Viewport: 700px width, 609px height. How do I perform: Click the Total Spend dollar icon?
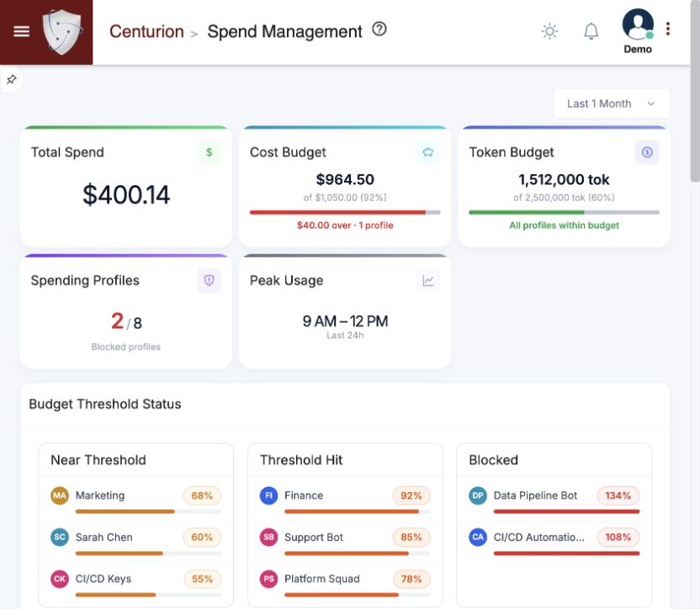tap(209, 152)
